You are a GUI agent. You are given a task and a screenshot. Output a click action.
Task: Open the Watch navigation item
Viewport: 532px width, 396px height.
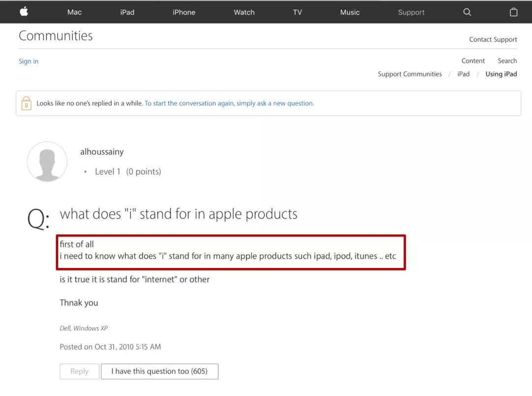[244, 12]
